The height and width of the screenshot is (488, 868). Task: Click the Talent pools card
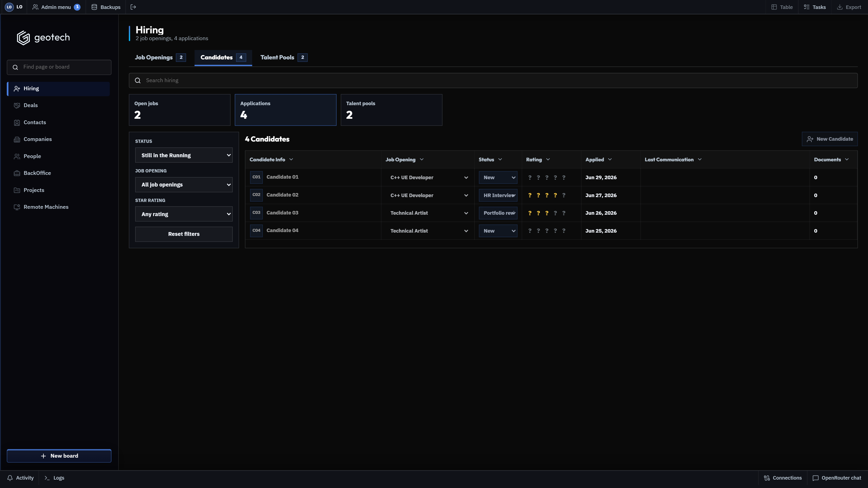pos(391,110)
